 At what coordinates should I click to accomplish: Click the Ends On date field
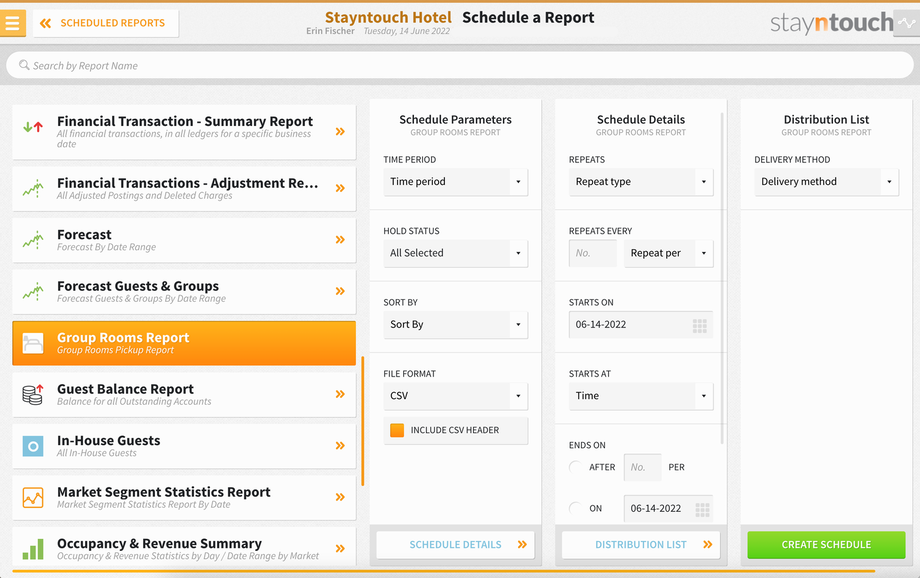click(x=668, y=509)
